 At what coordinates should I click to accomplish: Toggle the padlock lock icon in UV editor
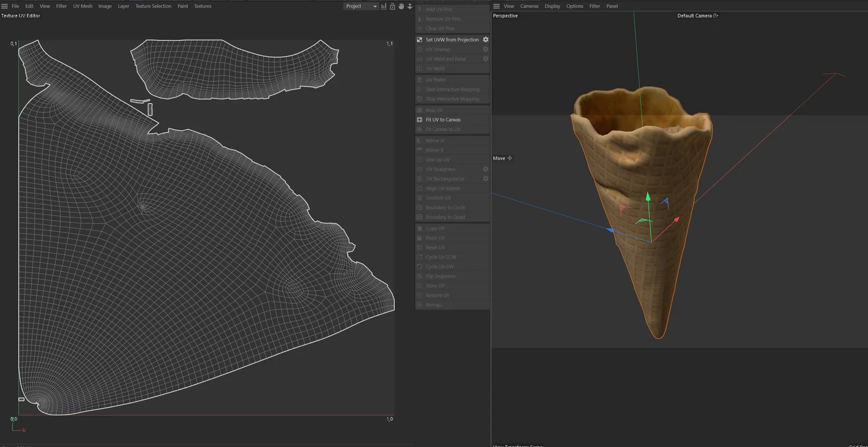pos(392,6)
